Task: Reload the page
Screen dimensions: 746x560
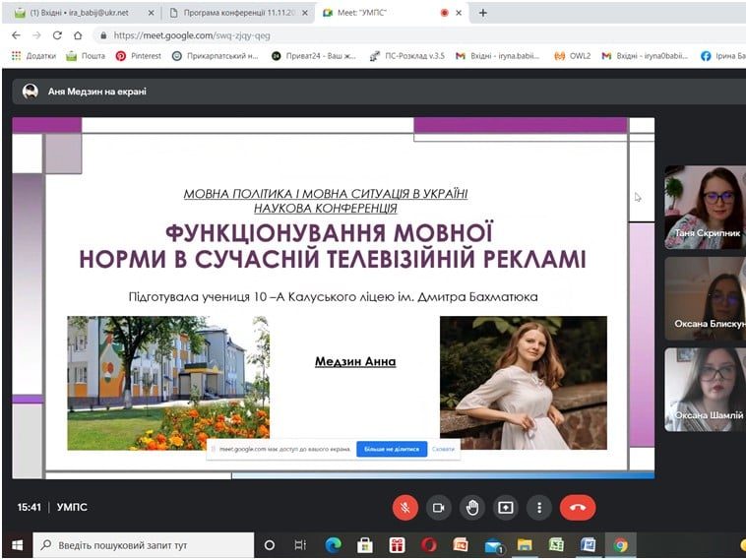Action: pyautogui.click(x=56, y=34)
